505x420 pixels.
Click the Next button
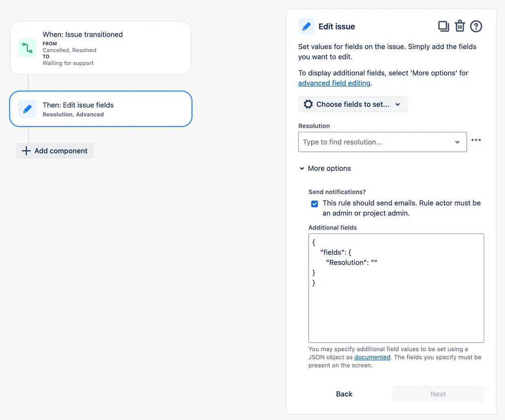click(438, 394)
